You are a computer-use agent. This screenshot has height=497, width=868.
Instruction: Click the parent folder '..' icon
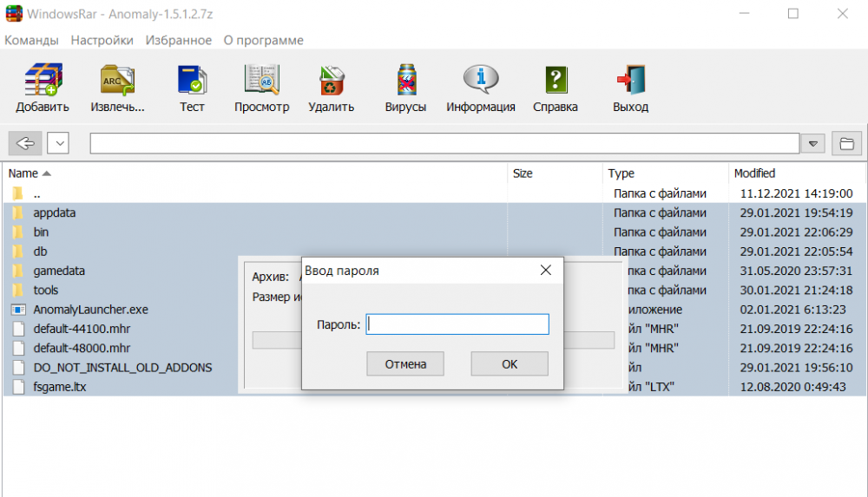pos(17,193)
